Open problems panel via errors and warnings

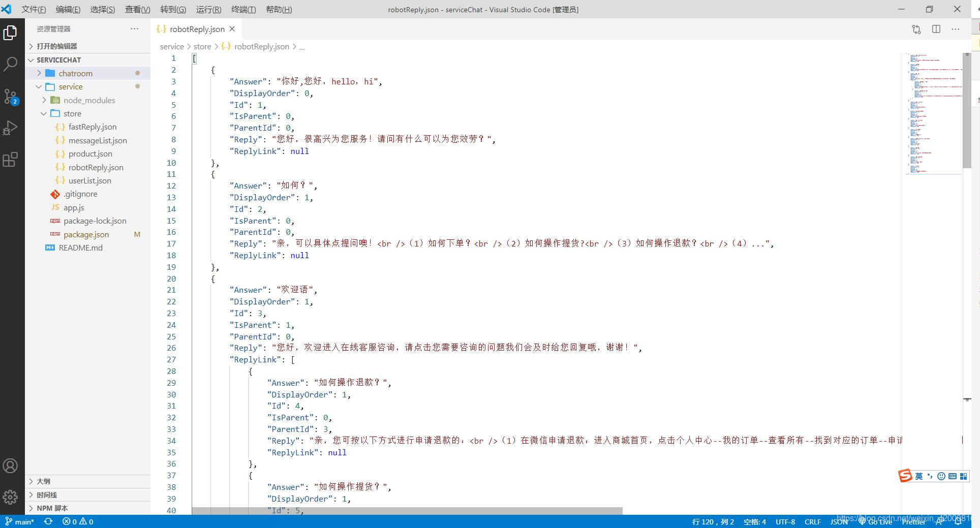coord(78,521)
